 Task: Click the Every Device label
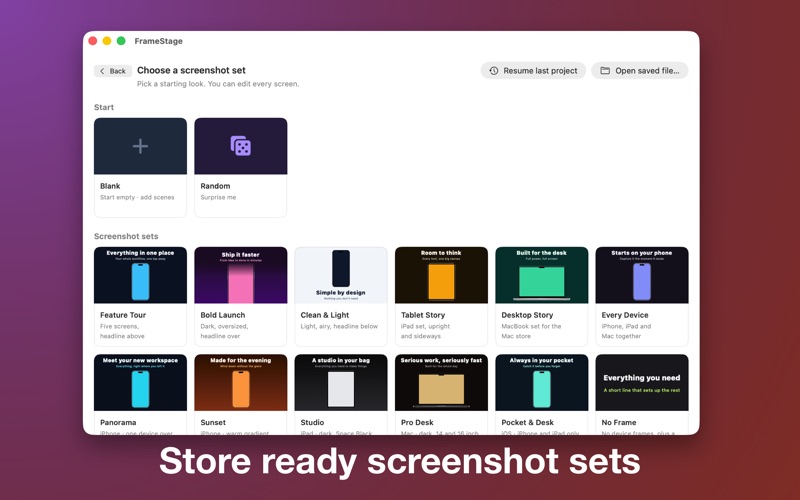pos(625,315)
